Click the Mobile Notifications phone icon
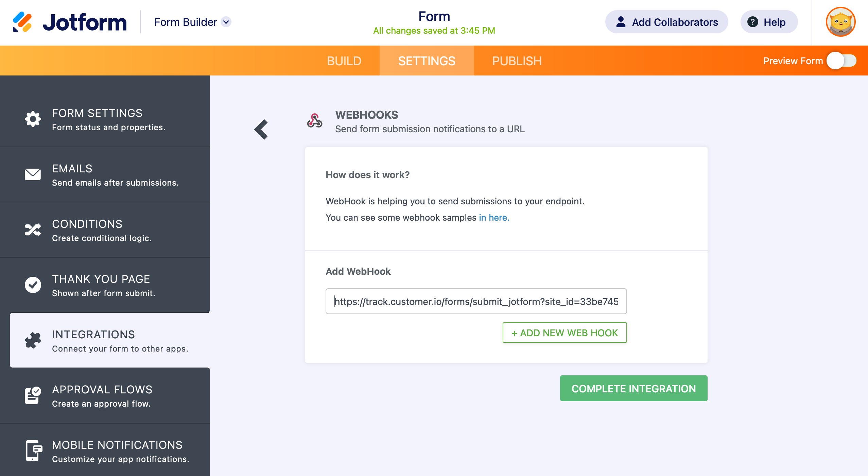 [33, 451]
